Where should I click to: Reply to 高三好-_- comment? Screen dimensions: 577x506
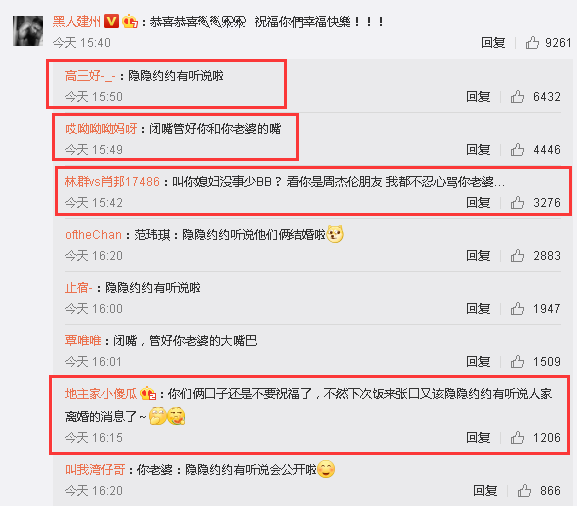coord(478,96)
